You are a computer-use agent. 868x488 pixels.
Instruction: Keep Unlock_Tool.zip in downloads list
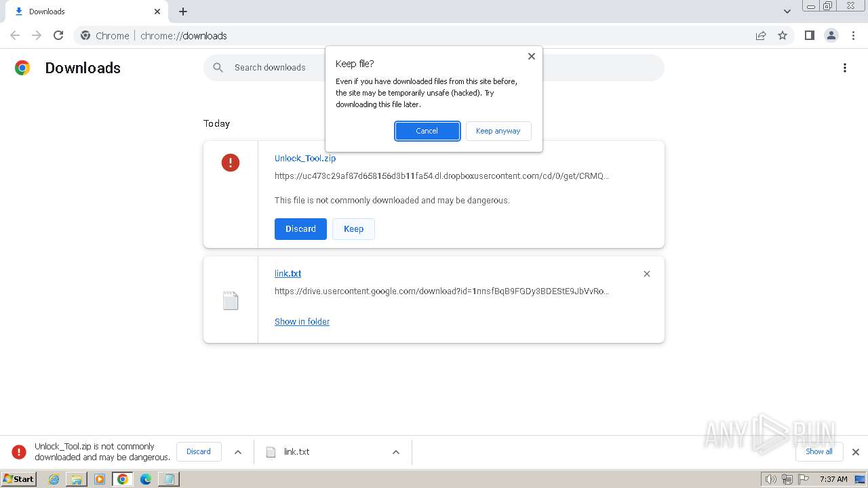point(353,229)
